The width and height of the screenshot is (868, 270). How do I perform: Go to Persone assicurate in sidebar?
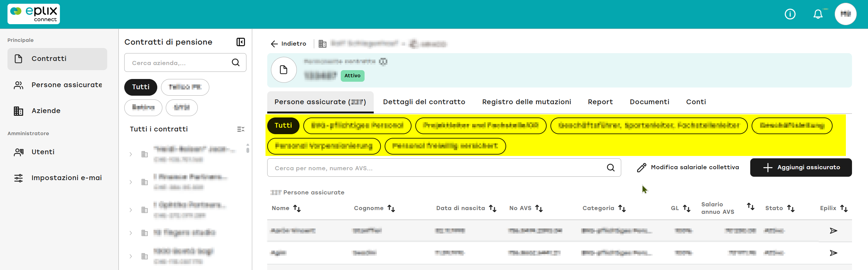(x=57, y=85)
